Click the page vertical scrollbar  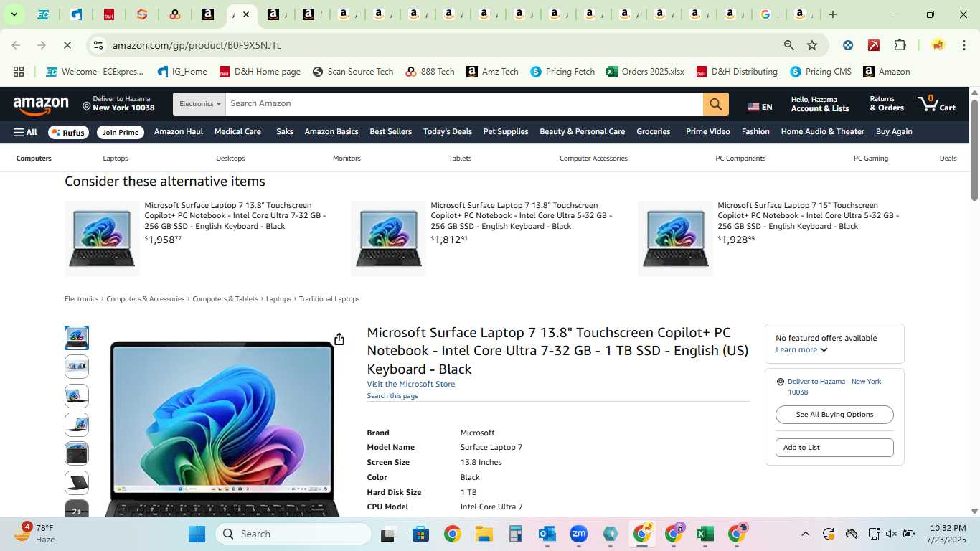[975, 151]
